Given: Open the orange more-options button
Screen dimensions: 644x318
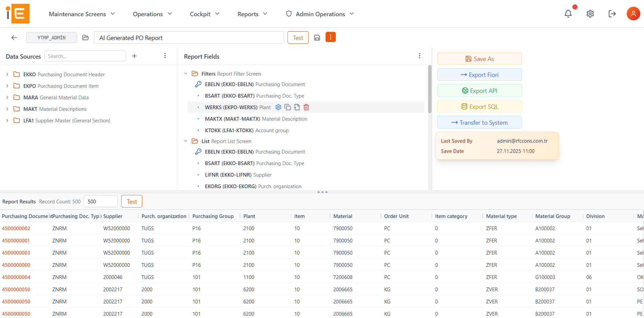Looking at the screenshot, I should coord(331,37).
